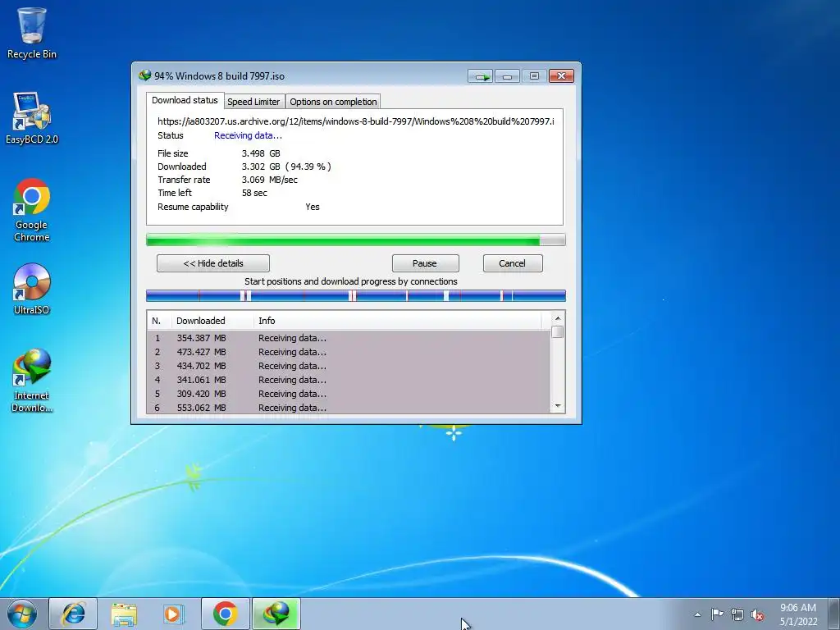Select connection row with 341.061 MB
This screenshot has width=840, height=630.
click(349, 380)
